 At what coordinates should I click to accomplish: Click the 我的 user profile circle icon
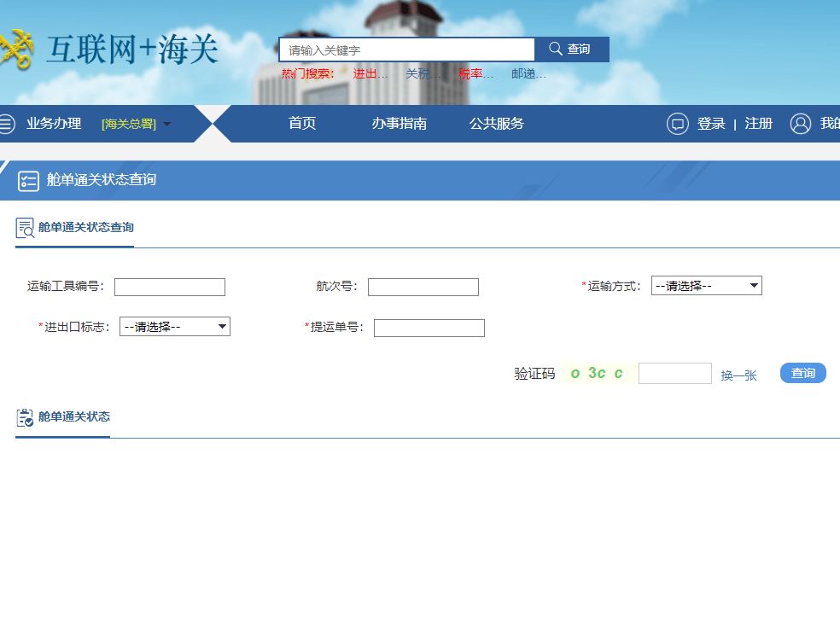801,123
